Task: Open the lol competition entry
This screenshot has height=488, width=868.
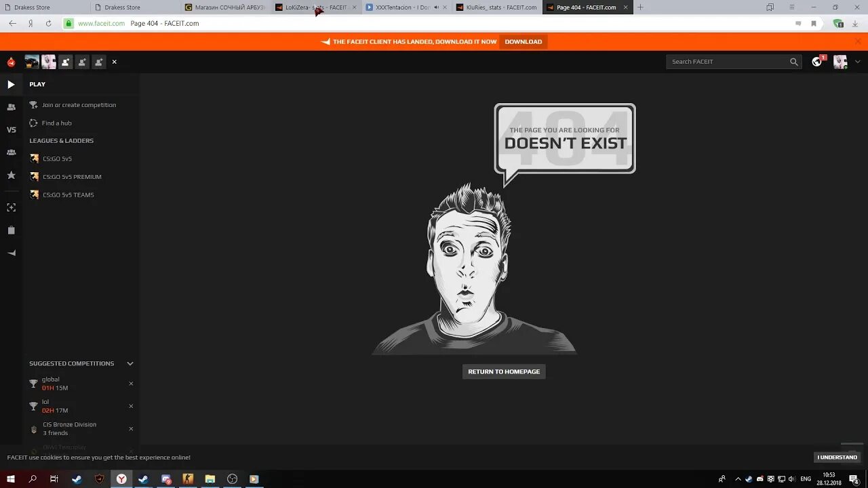Action: (x=49, y=406)
